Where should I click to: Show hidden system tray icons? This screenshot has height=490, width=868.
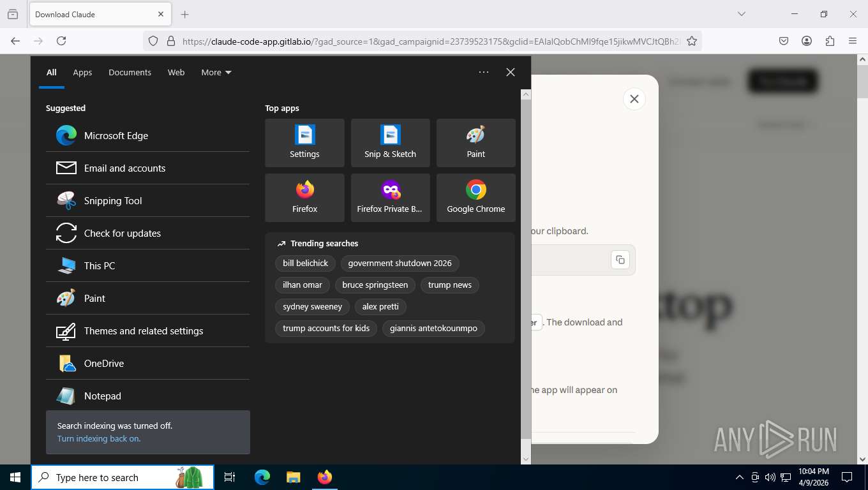coord(740,477)
